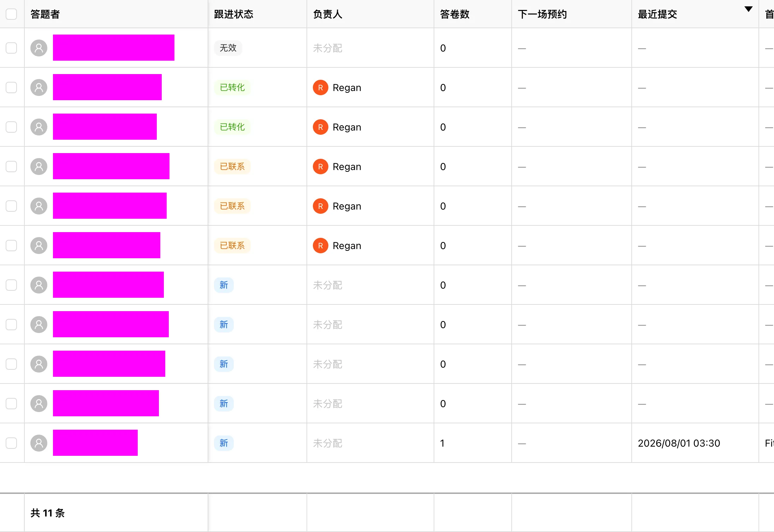Click avatar icon in the row with 答卷数 1
Viewport: 774px width, 532px height.
click(x=39, y=443)
